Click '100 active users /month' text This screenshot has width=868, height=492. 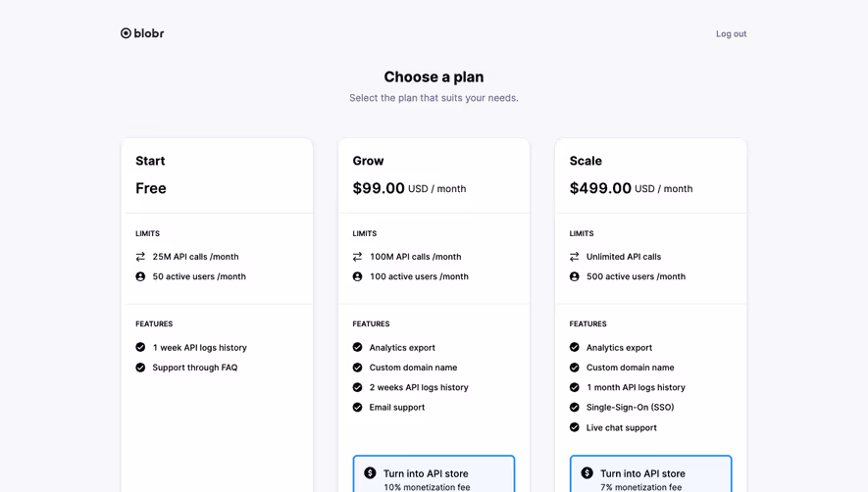[x=419, y=276]
